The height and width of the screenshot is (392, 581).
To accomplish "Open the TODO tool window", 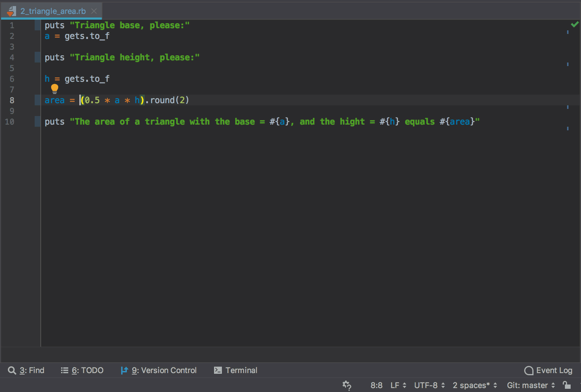I will (82, 370).
